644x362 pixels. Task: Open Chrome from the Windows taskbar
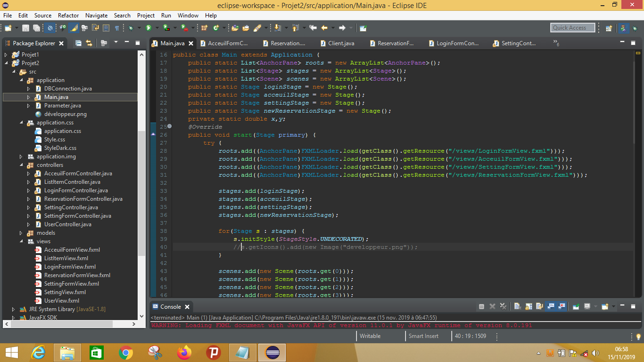click(126, 352)
